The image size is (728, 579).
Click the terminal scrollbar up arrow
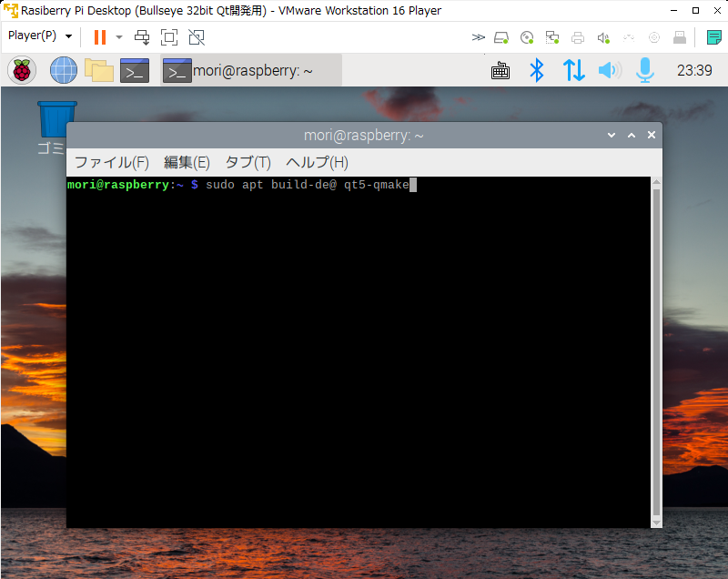click(656, 182)
